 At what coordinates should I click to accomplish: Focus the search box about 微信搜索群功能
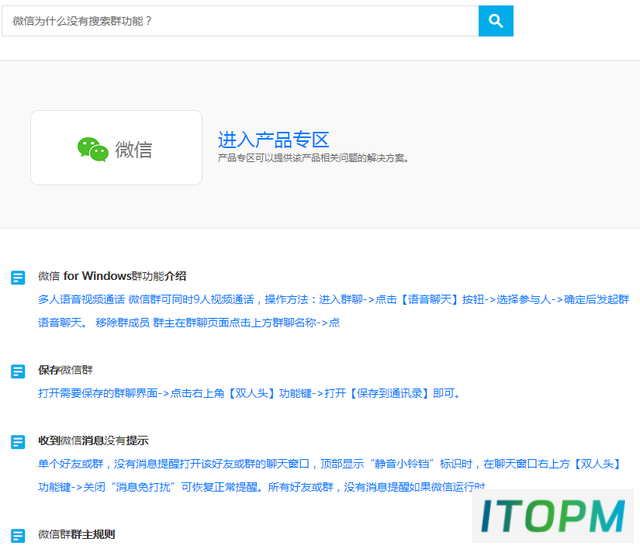pyautogui.click(x=240, y=21)
